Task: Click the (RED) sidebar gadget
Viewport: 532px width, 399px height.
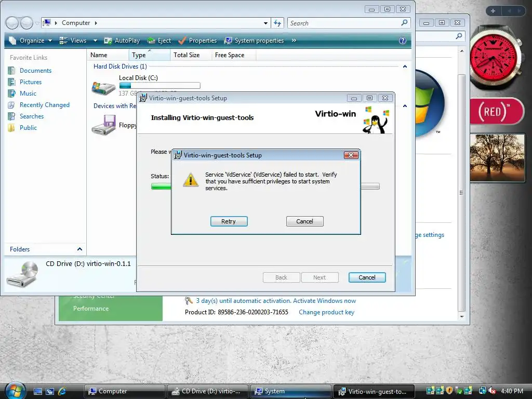Action: pos(496,111)
